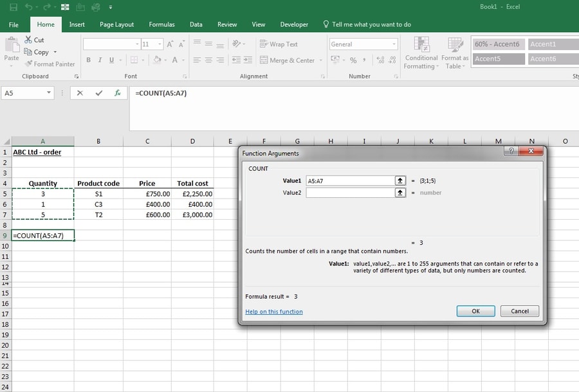Click Cancel in Function Arguments dialog

[520, 311]
